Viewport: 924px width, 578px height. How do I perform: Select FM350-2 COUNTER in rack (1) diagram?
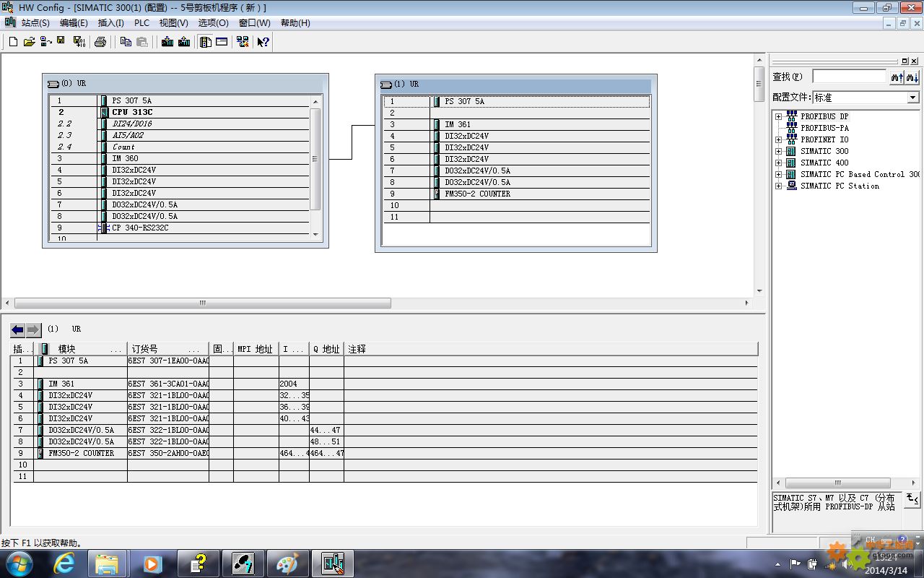point(477,194)
